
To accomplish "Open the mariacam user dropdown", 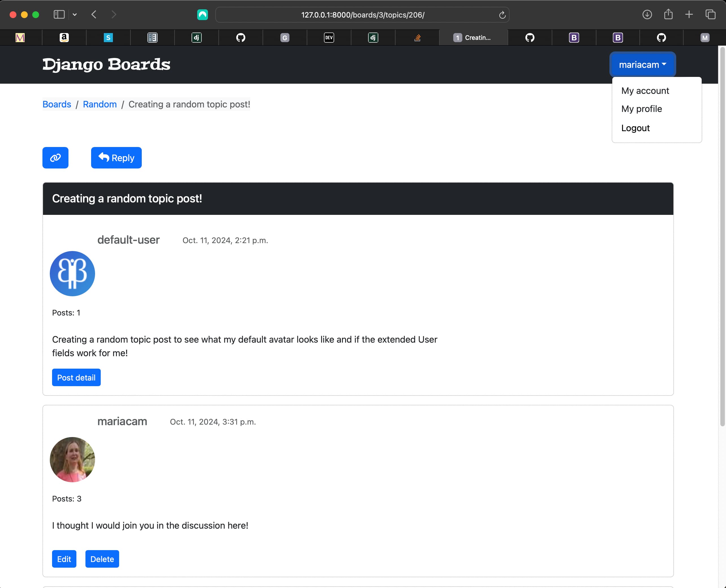I will pyautogui.click(x=642, y=64).
